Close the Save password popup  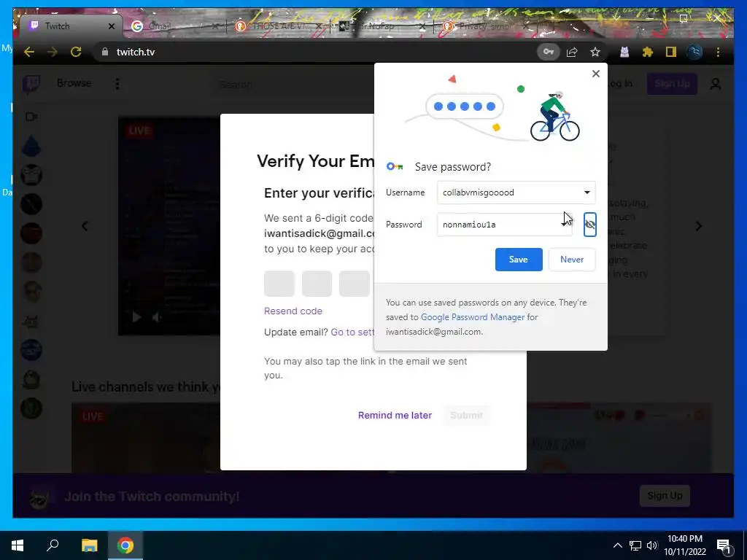[x=595, y=74]
